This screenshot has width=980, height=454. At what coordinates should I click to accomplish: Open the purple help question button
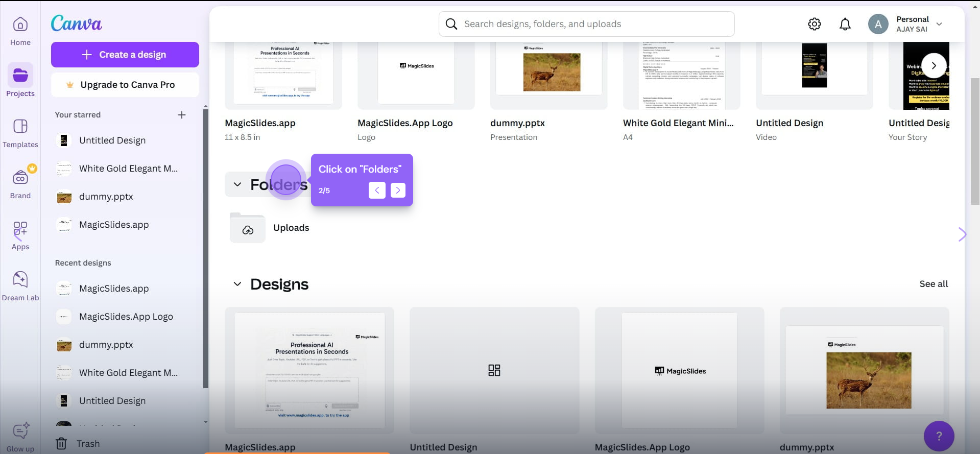(939, 436)
